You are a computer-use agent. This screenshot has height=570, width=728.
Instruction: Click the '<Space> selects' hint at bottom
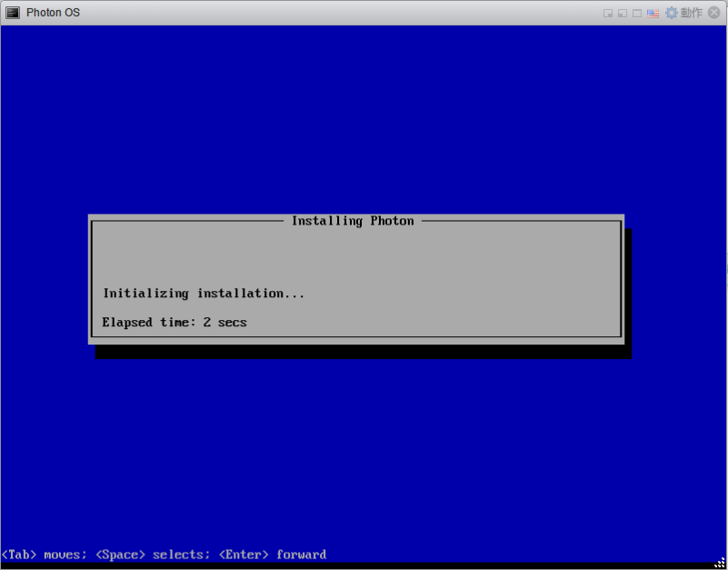(153, 555)
